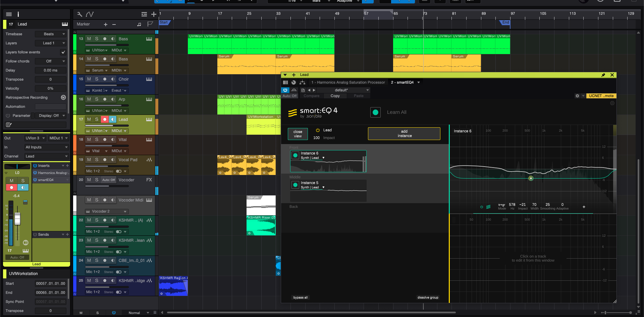Toggle Layers follow events checkbox
The width and height of the screenshot is (644, 317).
63,52
